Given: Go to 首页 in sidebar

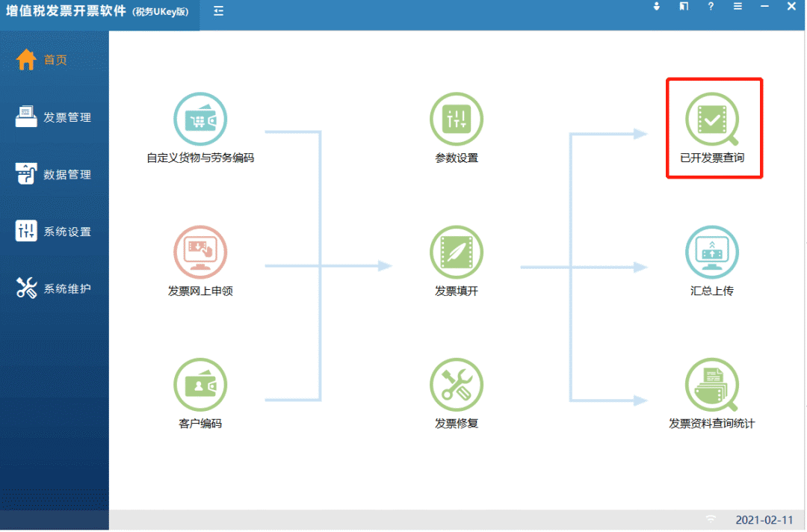Looking at the screenshot, I should (x=42, y=60).
